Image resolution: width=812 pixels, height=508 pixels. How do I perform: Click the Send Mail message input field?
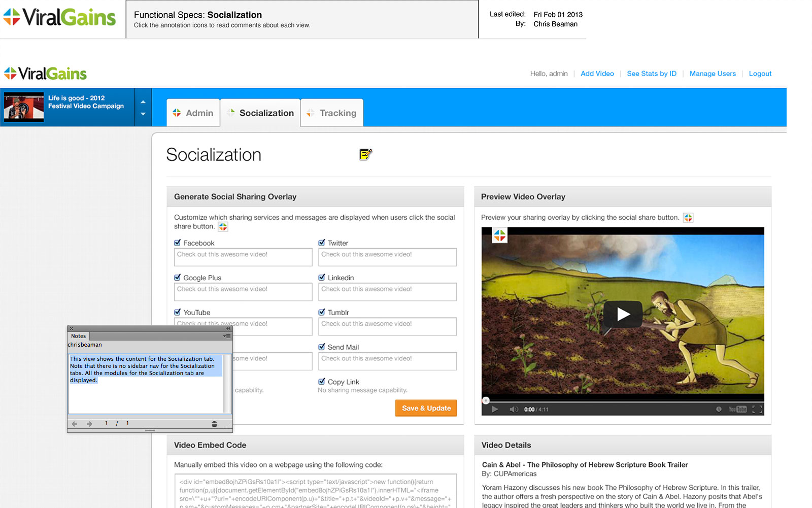click(387, 361)
